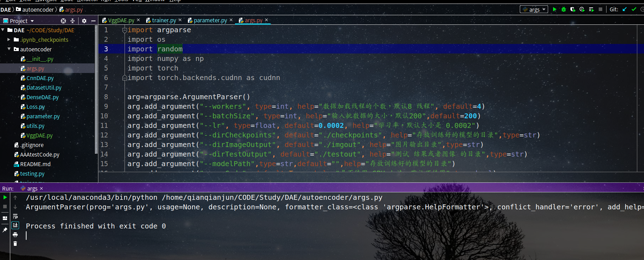This screenshot has width=644, height=260.
Task: Toggle scroll to end in console
Action: click(15, 225)
